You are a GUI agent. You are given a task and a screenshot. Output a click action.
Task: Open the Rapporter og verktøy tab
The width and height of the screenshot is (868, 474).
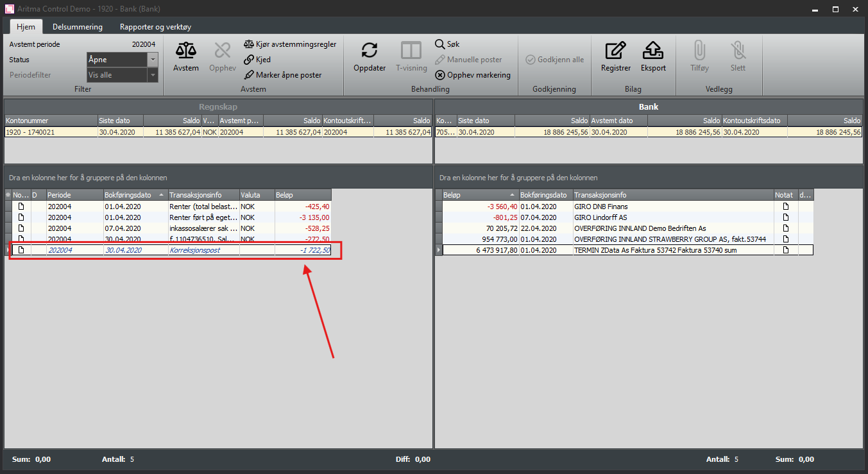point(155,27)
